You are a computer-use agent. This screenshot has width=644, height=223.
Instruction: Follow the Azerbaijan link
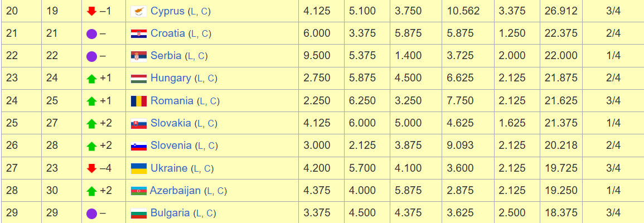175,191
